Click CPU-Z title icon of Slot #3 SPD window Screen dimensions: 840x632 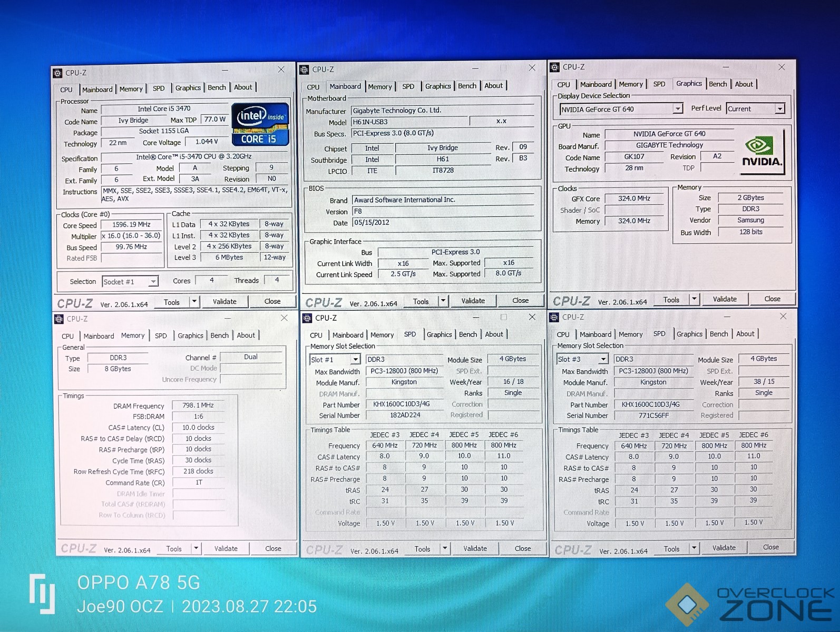tap(554, 317)
